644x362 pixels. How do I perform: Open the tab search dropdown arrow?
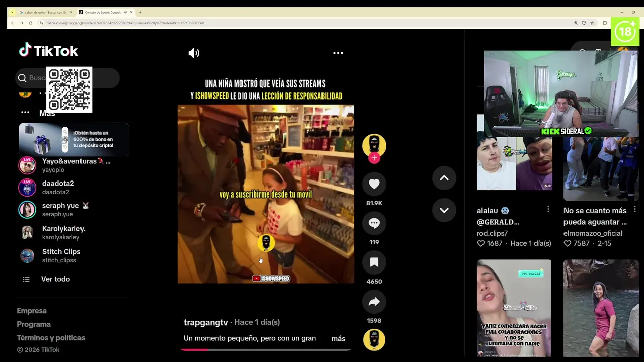click(12, 12)
